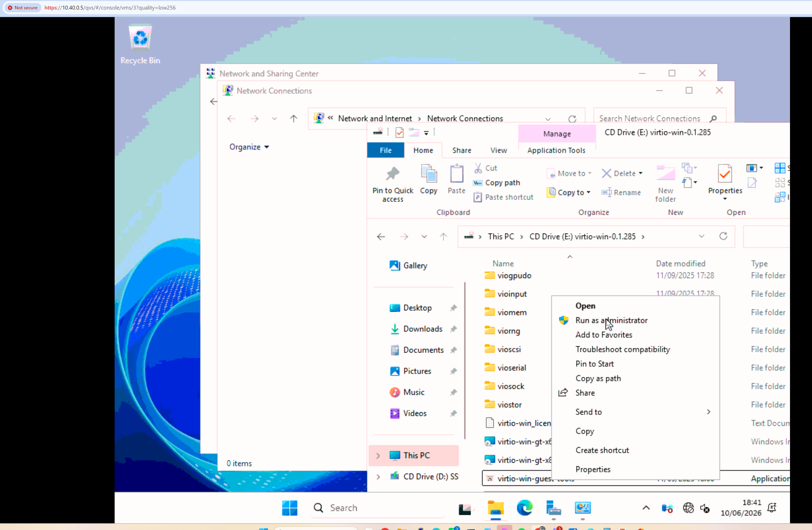Open Organize dropdown in Network Connections
This screenshot has height=530, width=812.
pos(249,147)
